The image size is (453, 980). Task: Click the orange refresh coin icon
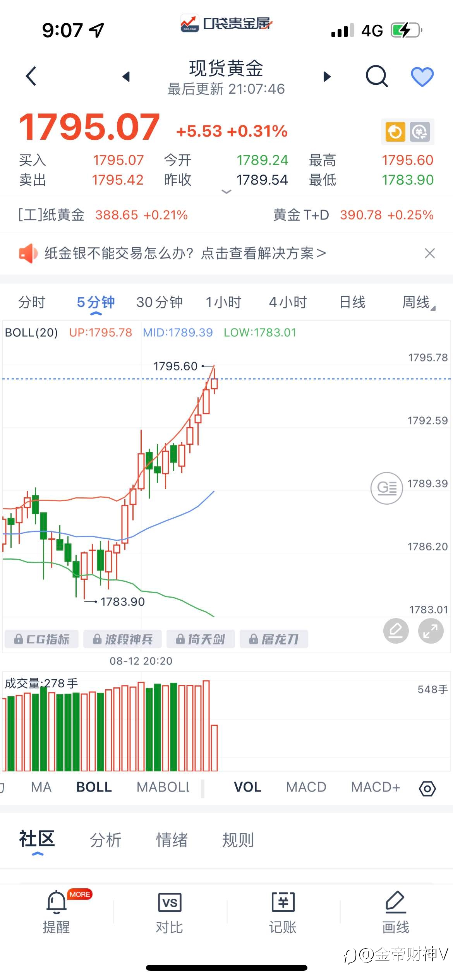(x=395, y=132)
